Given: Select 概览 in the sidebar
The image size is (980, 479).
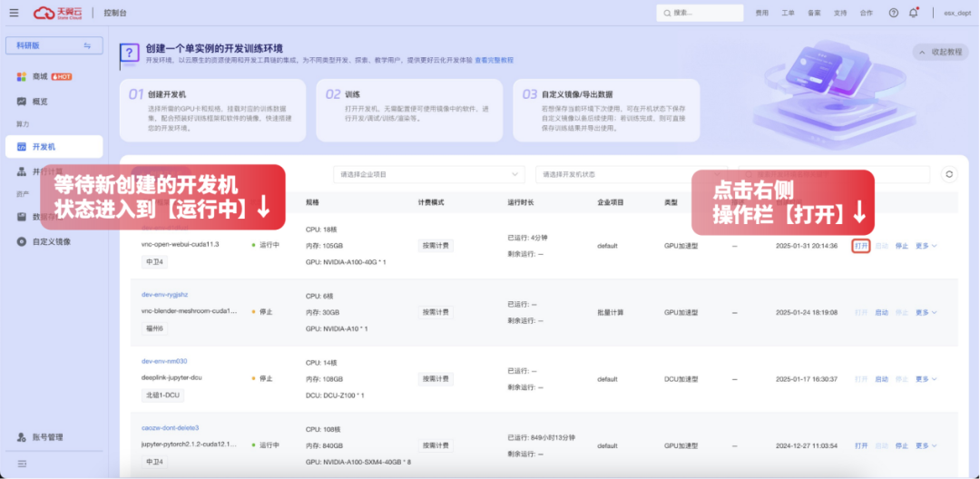Looking at the screenshot, I should pyautogui.click(x=54, y=102).
